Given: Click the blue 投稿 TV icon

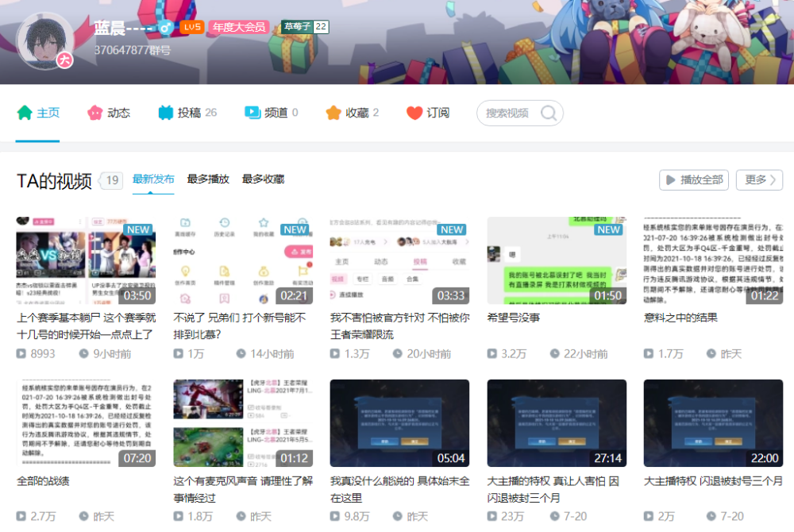Looking at the screenshot, I should point(166,113).
